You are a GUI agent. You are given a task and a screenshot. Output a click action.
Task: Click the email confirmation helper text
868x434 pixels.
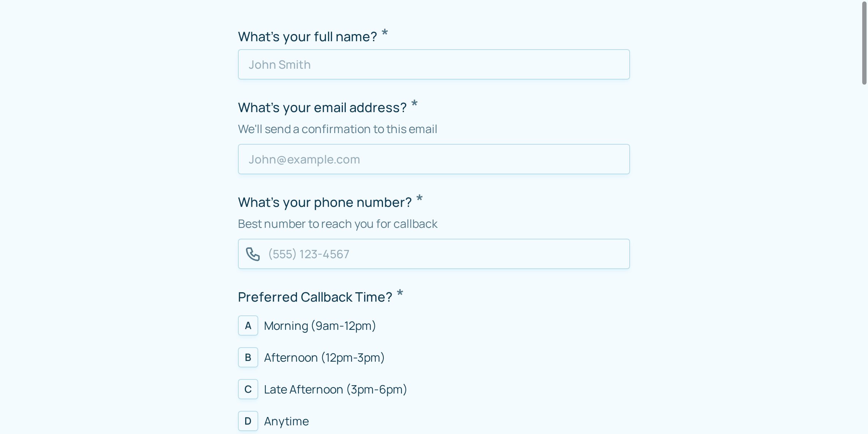coord(337,129)
